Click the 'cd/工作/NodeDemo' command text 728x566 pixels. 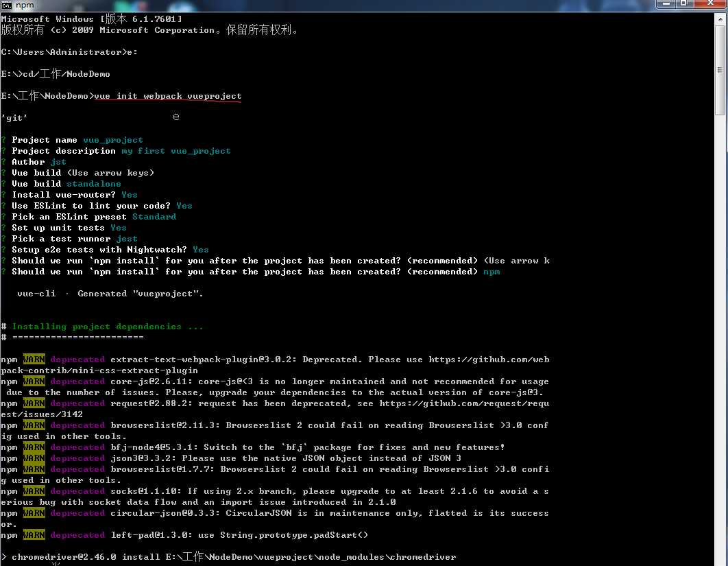click(66, 74)
